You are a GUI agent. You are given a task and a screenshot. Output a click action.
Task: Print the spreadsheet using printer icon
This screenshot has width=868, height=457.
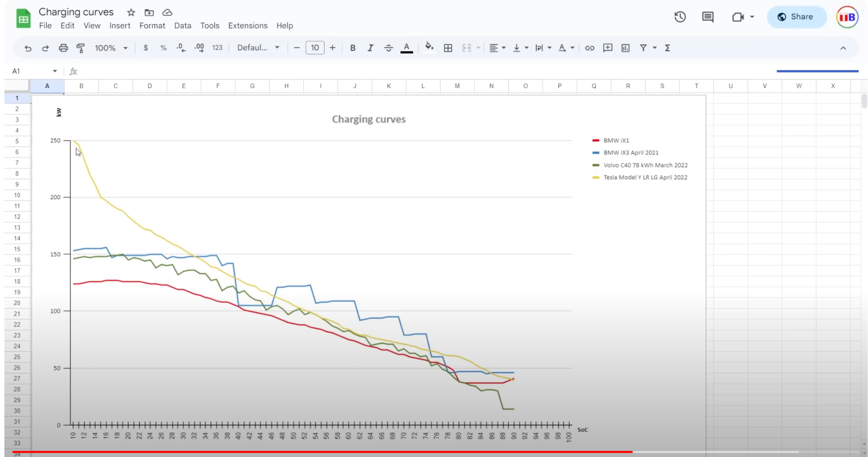pos(63,48)
